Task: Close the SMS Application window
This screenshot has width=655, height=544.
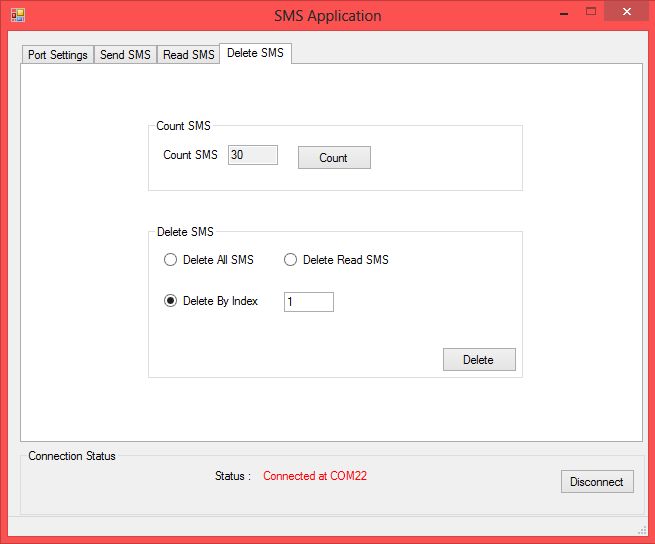Action: pos(627,12)
